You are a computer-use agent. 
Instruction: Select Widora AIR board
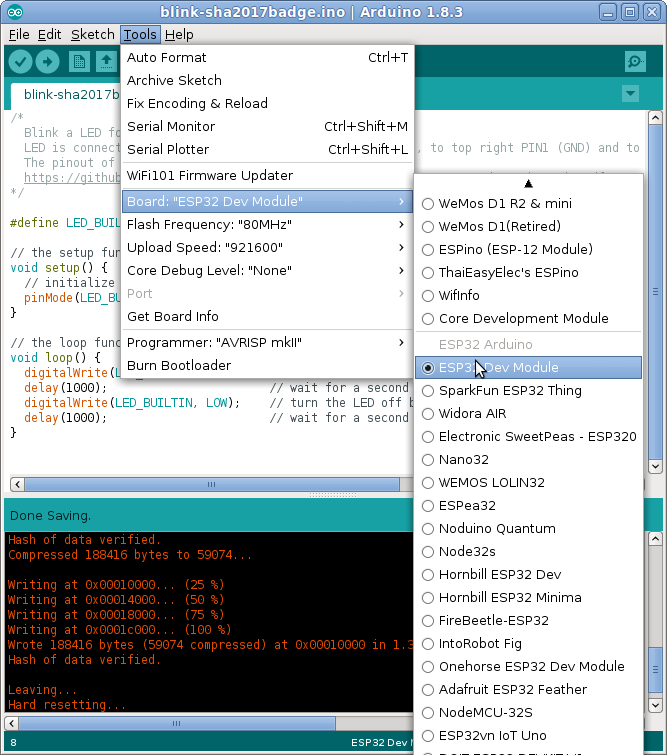[x=528, y=414]
